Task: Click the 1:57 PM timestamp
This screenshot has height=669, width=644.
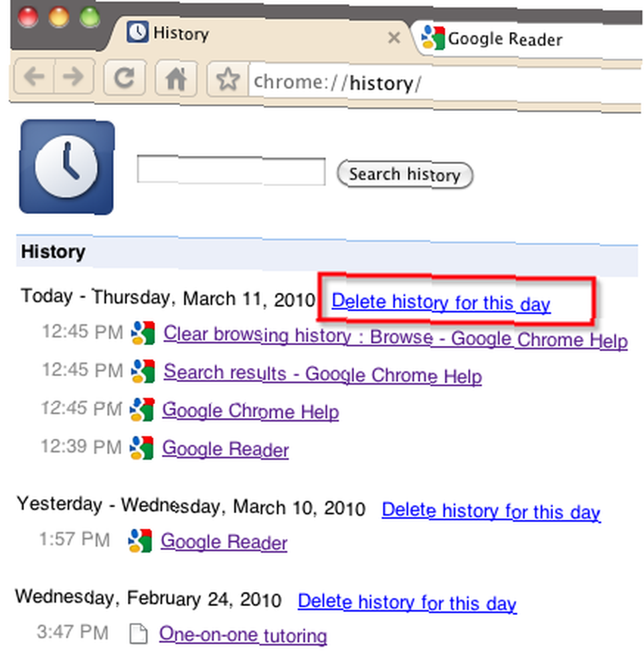Action: (74, 539)
